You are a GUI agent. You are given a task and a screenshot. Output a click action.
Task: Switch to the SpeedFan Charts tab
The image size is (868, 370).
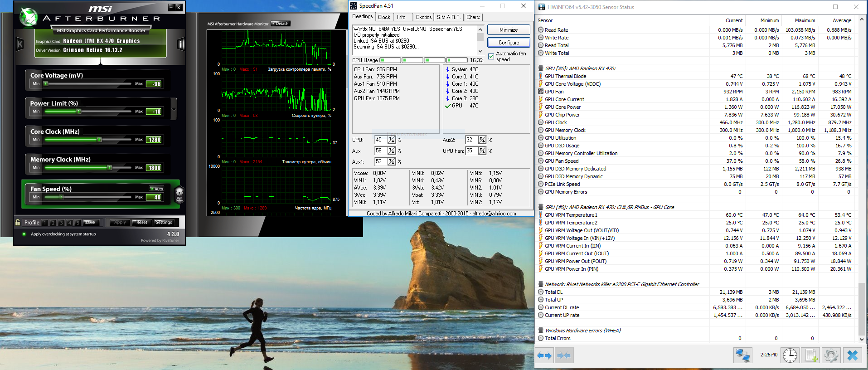click(473, 17)
